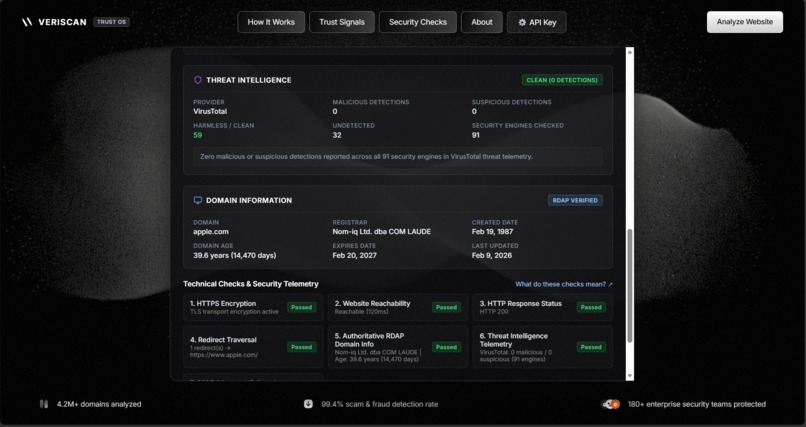Click Passed badge on HTTP Response Status

click(x=591, y=307)
